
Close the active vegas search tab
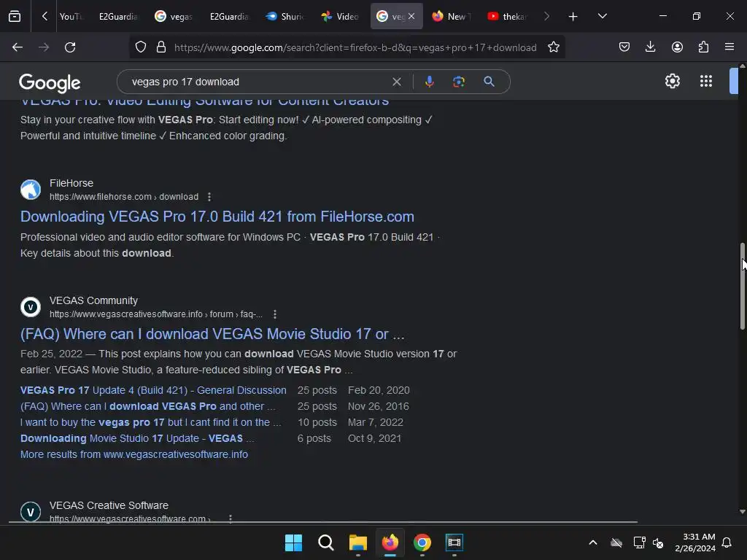[411, 16]
